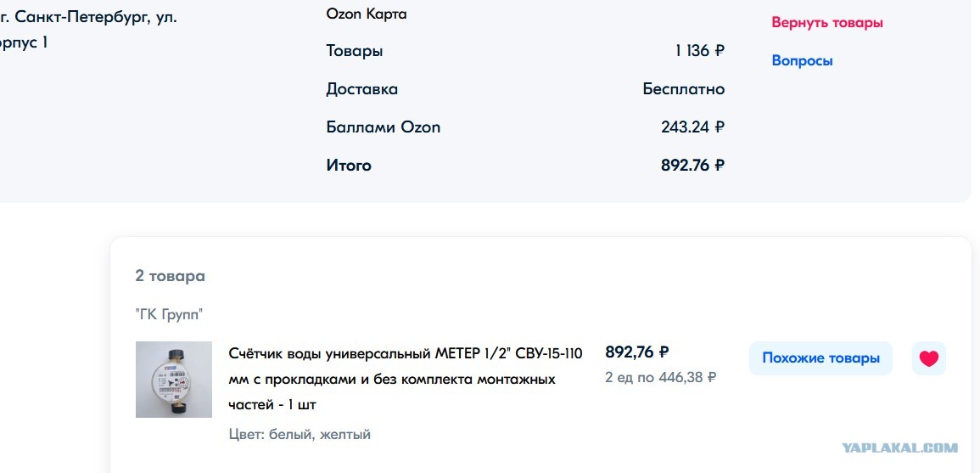Screen dimensions: 980x473
Task: Click the Ozon Карта payment label
Action: (x=367, y=14)
